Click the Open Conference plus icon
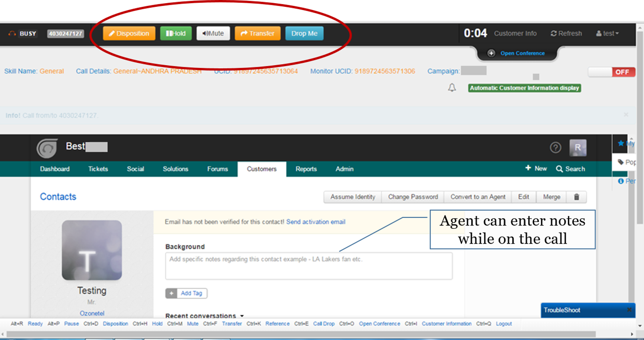 491,53
